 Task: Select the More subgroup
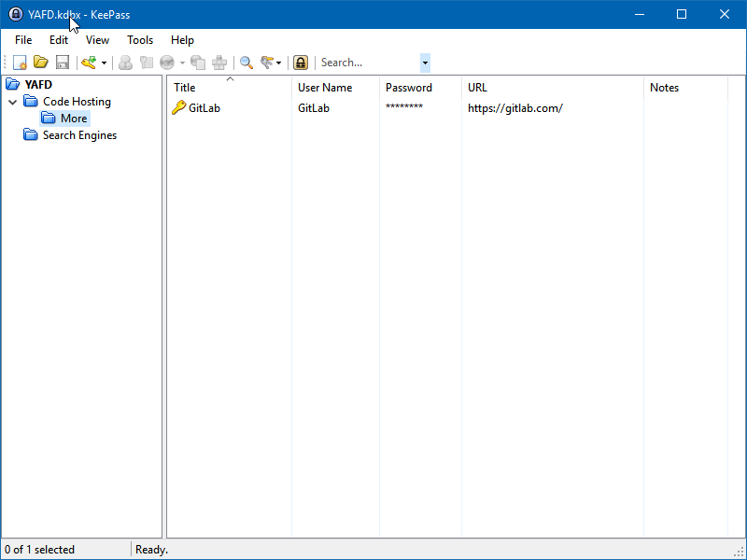pos(74,119)
